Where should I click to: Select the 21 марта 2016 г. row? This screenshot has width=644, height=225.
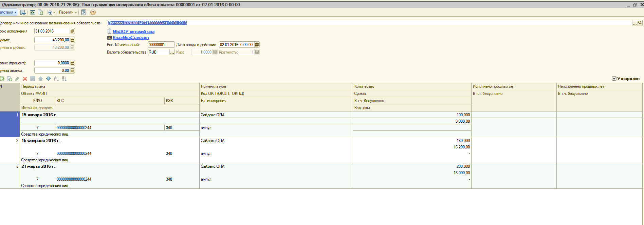pos(38,166)
